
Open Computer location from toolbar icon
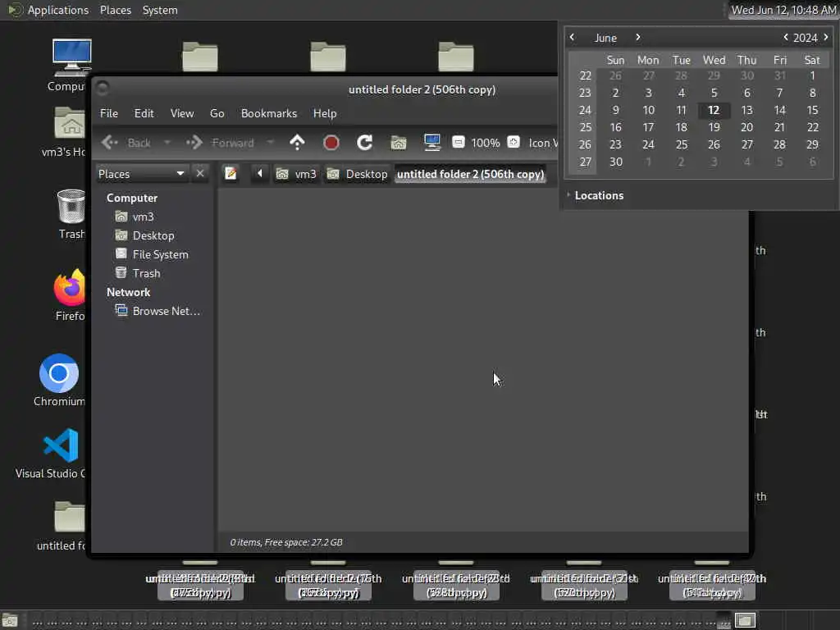(x=431, y=143)
